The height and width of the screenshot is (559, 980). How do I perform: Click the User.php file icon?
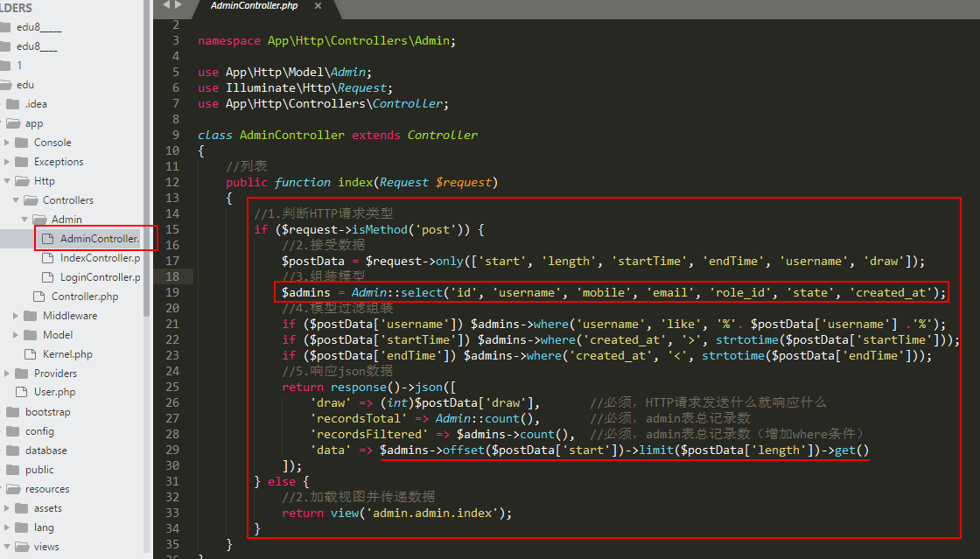tap(22, 393)
